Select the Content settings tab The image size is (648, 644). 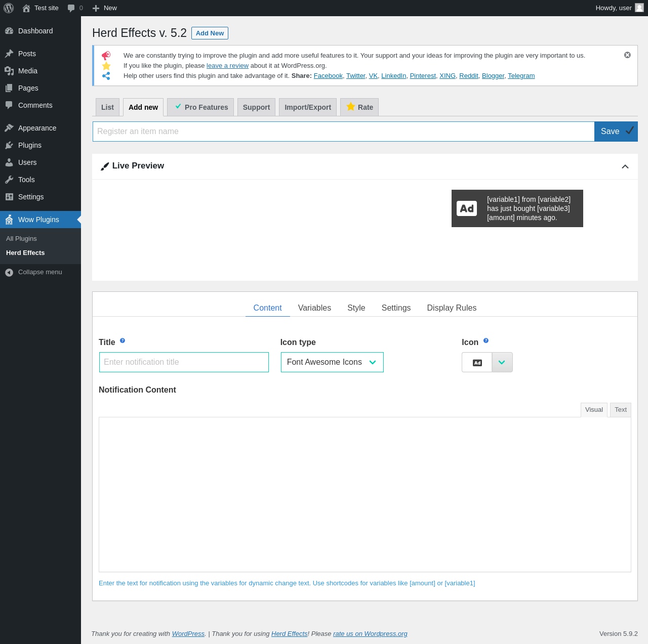coord(267,308)
